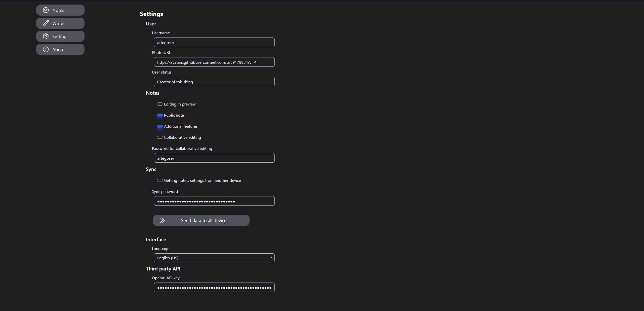This screenshot has width=644, height=311.
Task: Click the Public note toggle icon
Action: [160, 115]
